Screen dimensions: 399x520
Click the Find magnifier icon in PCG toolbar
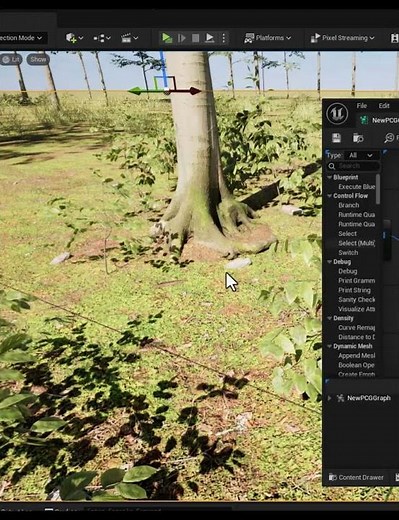point(389,138)
